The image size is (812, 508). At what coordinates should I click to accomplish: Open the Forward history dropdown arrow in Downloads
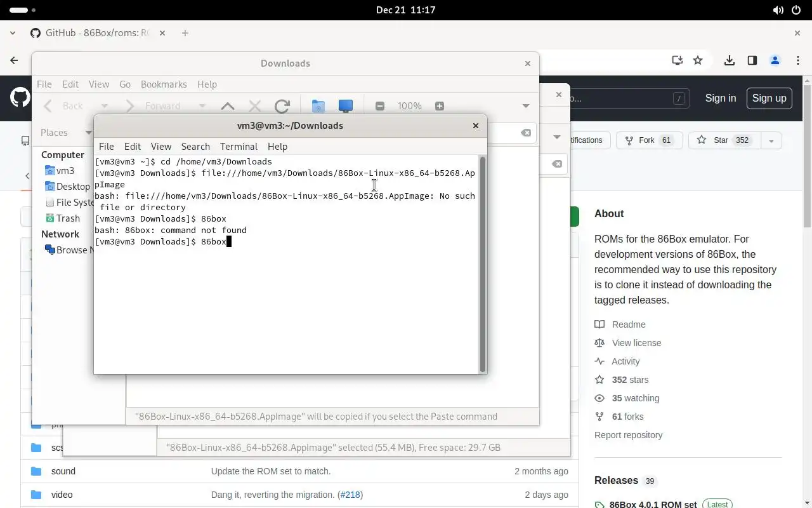tap(202, 106)
